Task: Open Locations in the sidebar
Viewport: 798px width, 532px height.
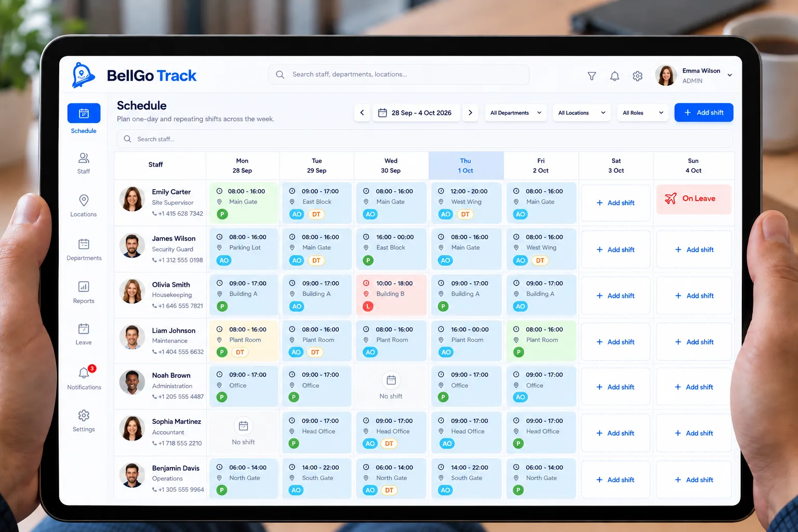Action: [84, 206]
